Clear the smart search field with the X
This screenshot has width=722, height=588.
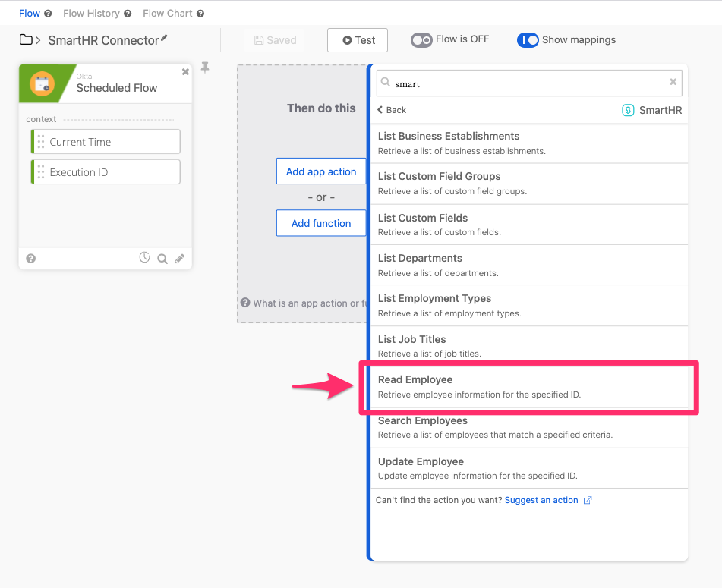(673, 82)
